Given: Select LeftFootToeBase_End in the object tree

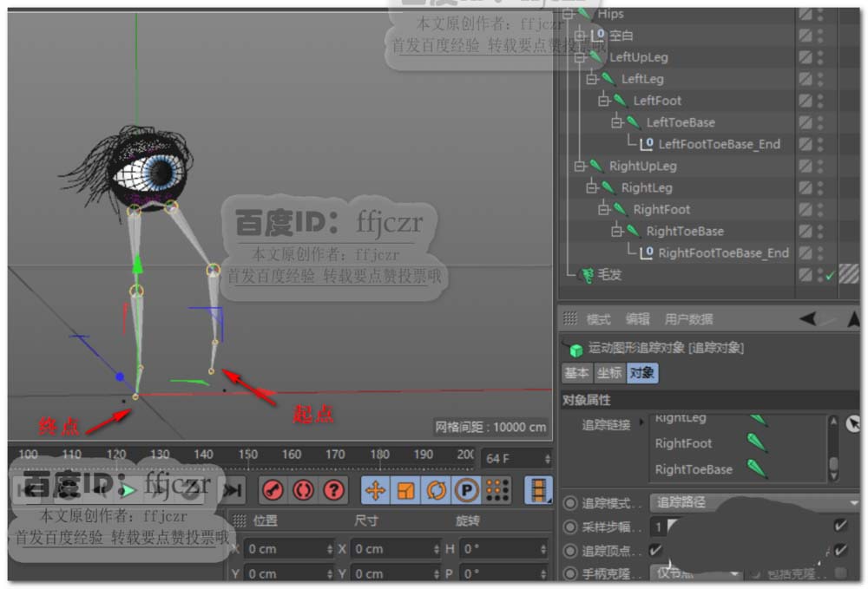Looking at the screenshot, I should tap(719, 144).
